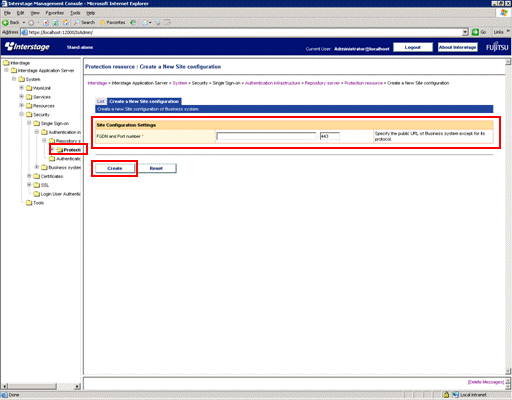Open the Help menu

[x=91, y=13]
